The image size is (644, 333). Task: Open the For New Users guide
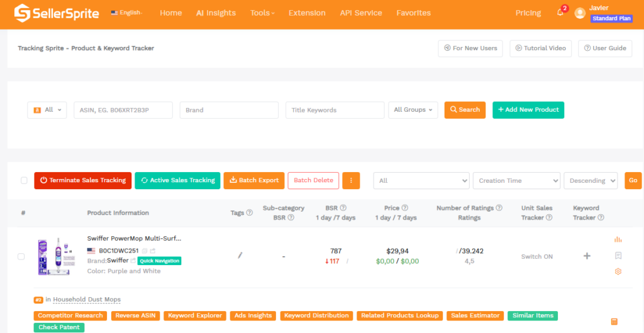click(x=470, y=48)
